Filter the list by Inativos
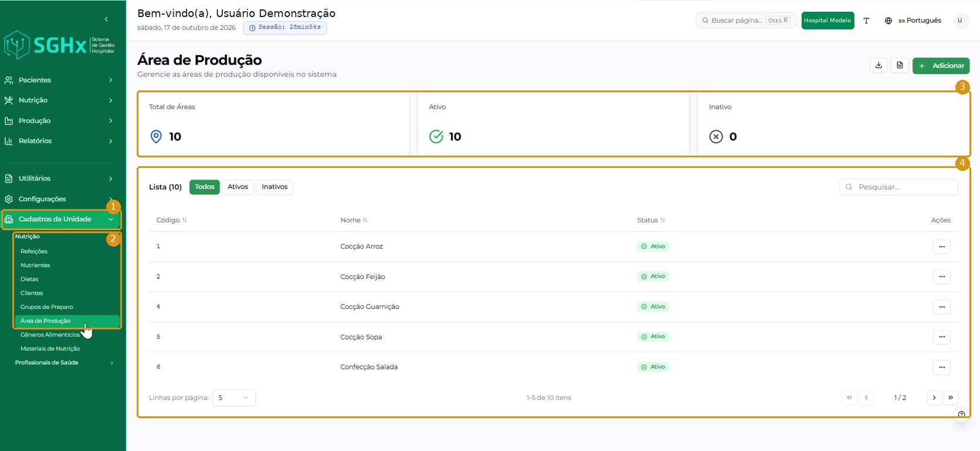The width and height of the screenshot is (980, 451). 275,187
